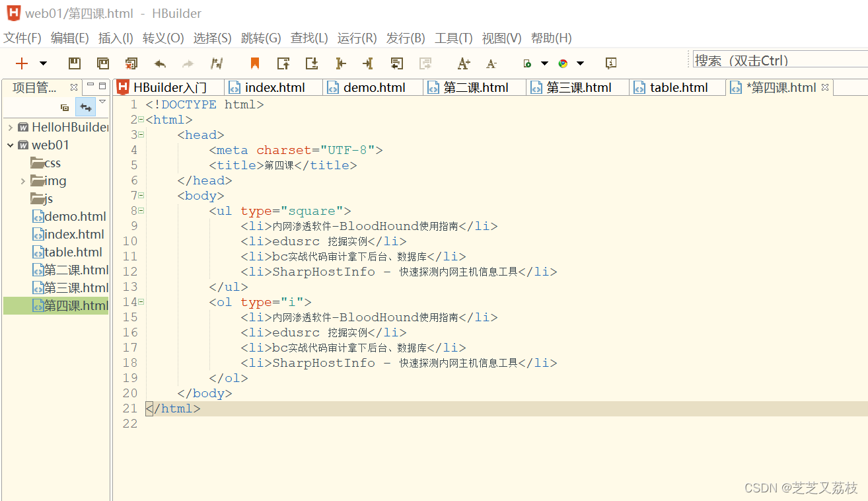The height and width of the screenshot is (501, 868).
Task: Switch to the index.html editor tab
Action: coord(273,87)
